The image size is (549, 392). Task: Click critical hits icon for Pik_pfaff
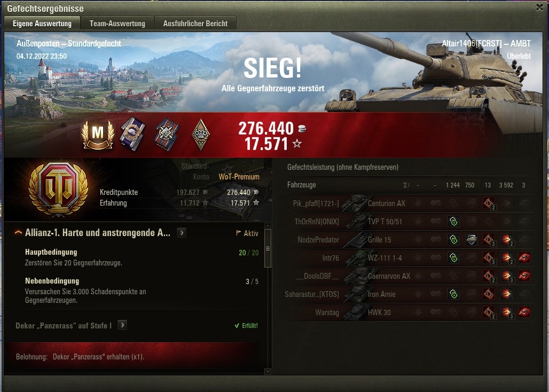(x=489, y=203)
